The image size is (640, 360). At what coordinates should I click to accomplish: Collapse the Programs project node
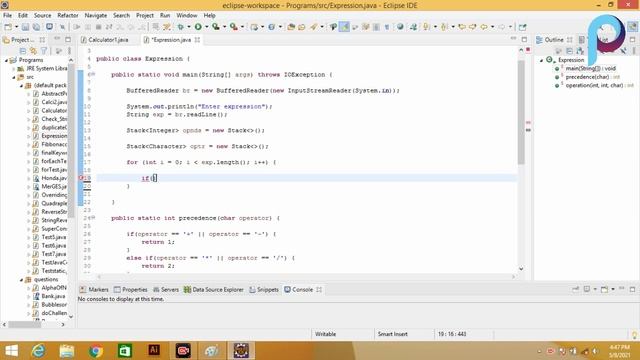click(7, 60)
